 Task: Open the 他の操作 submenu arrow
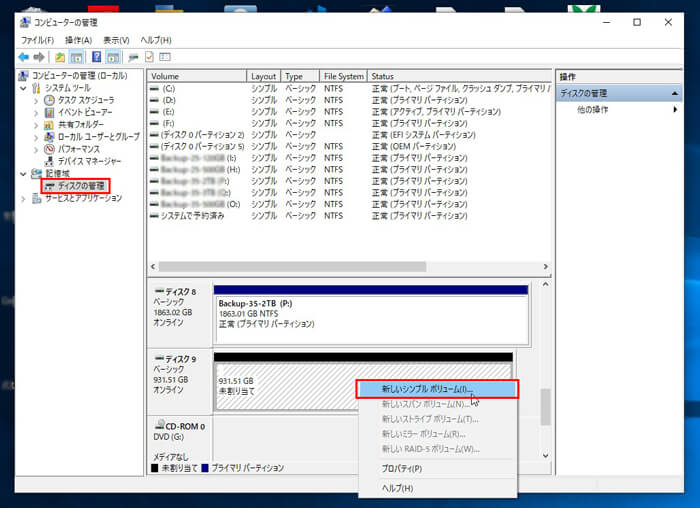[x=675, y=109]
